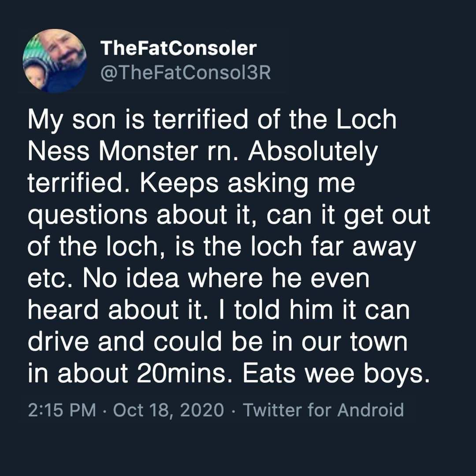Open the @TheFatConsol3R handle link
Screen dimensions: 476x476
tap(185, 73)
